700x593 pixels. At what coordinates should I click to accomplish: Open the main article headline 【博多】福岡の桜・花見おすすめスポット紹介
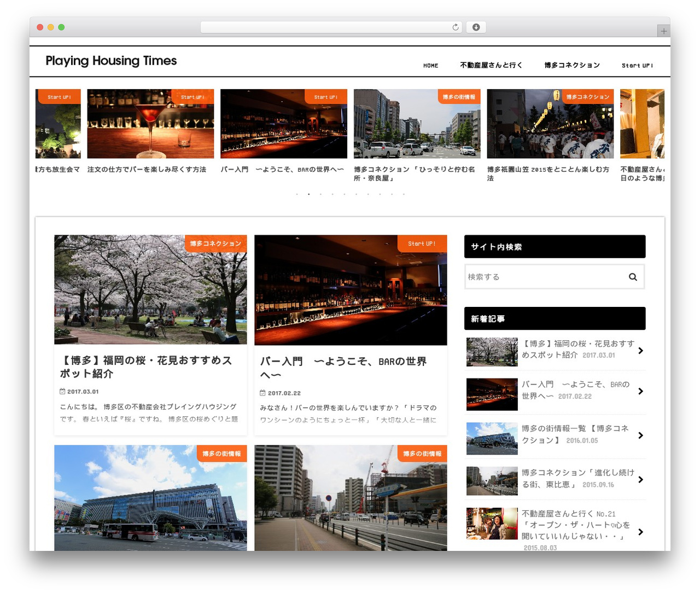[x=146, y=367]
